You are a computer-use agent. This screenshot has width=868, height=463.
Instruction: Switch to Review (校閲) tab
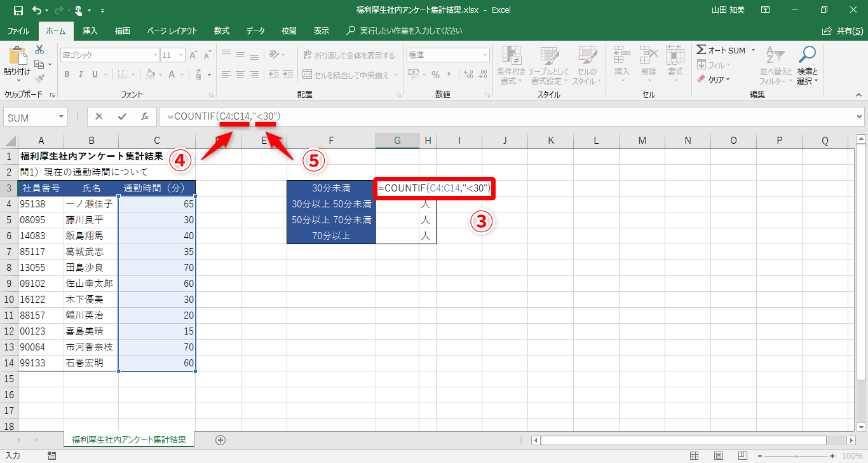click(289, 31)
